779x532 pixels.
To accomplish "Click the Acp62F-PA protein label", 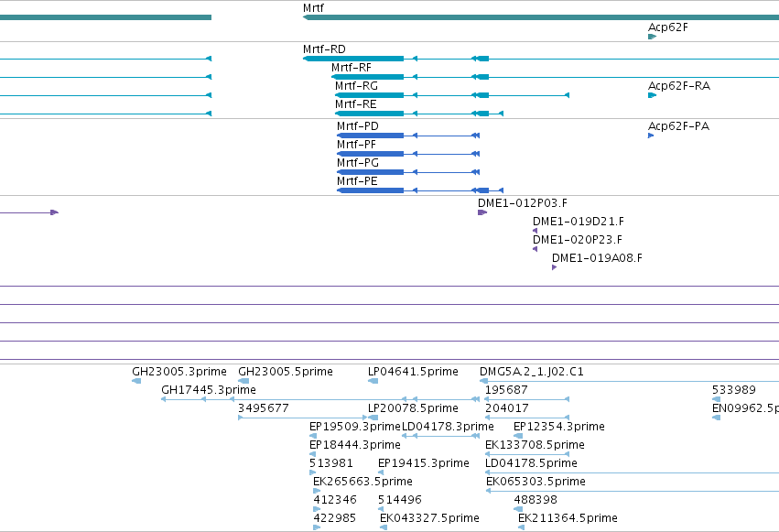I will [x=678, y=126].
